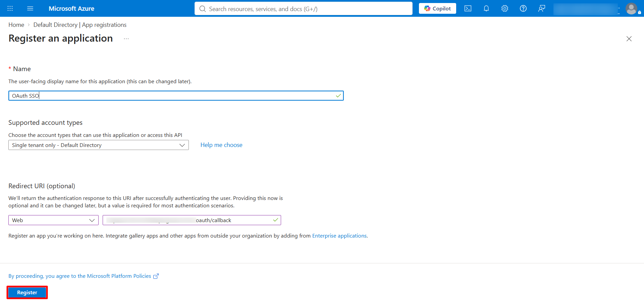Screen dimensions: 644x306
Task: Open the Azure app launcher grid icon
Action: click(10, 8)
